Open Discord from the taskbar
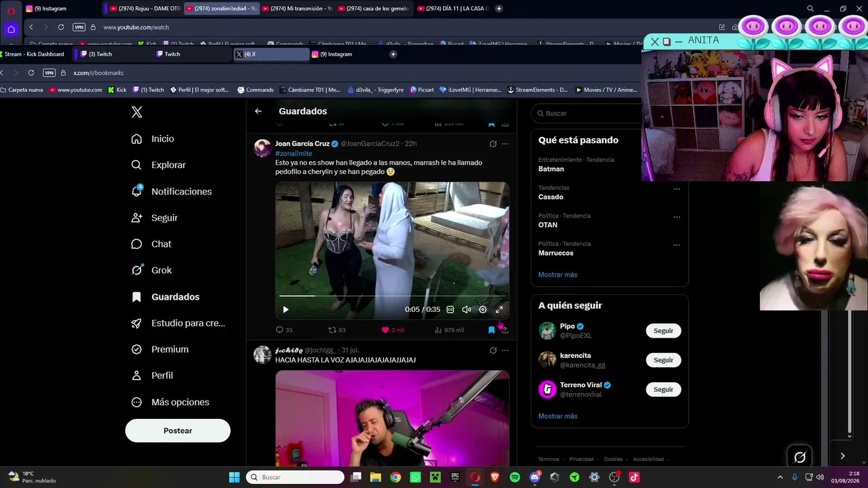Screen dimensions: 868x488 tap(535, 477)
